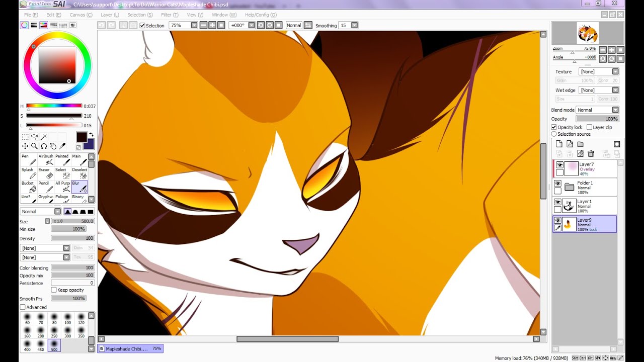Show the color wheel panel

coord(24,25)
